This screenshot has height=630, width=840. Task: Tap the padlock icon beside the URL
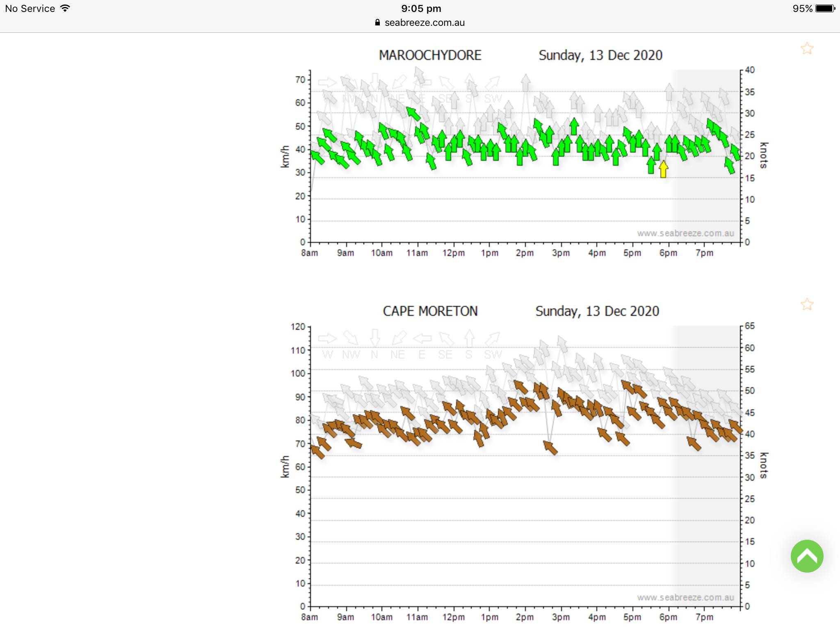point(378,23)
